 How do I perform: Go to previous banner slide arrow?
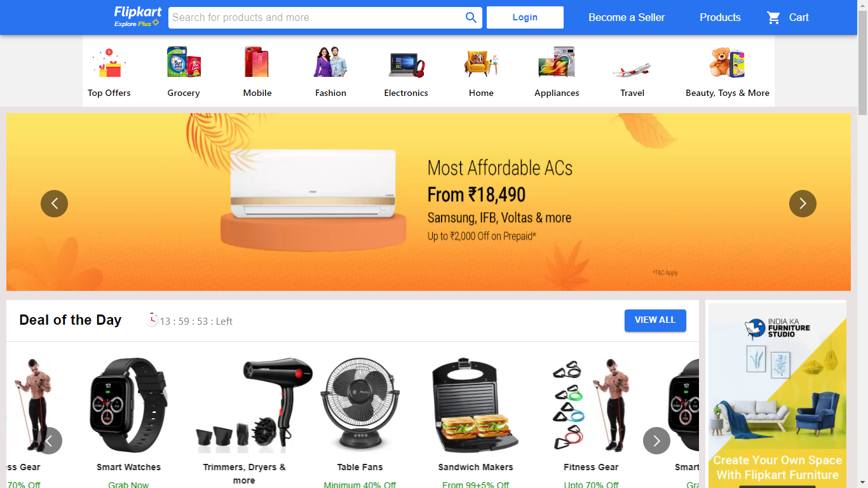pos(54,203)
